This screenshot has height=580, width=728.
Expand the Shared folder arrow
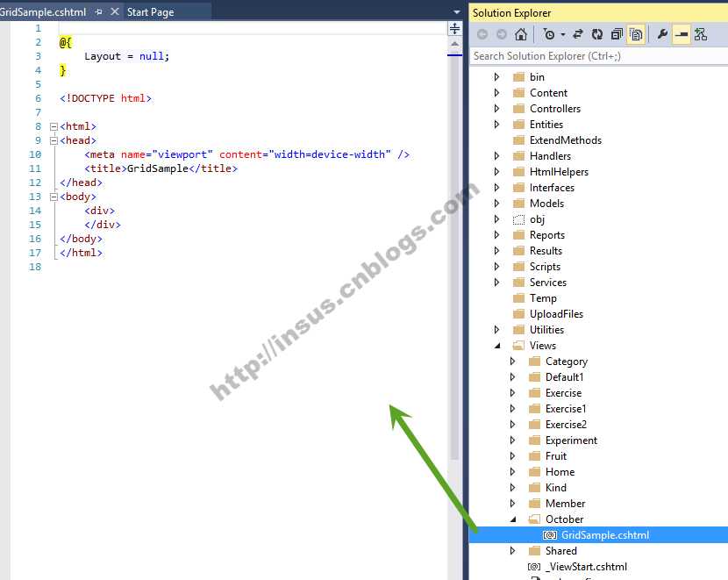pyautogui.click(x=512, y=551)
